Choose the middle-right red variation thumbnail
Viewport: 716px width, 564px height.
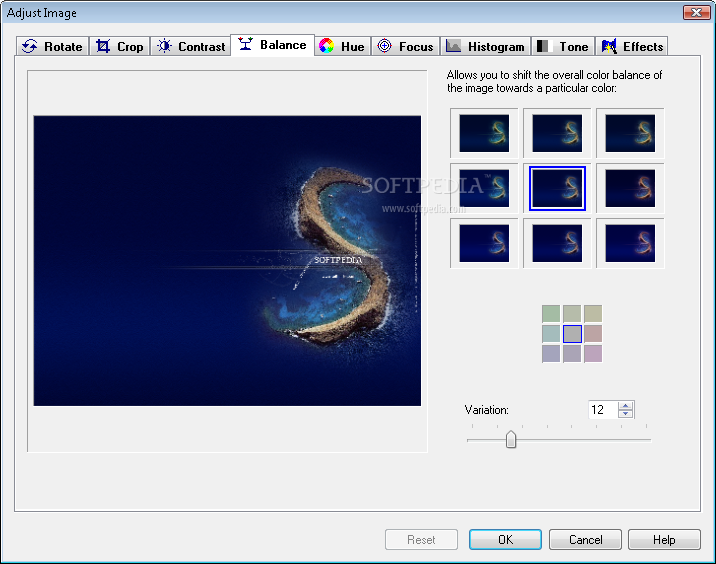pos(630,188)
